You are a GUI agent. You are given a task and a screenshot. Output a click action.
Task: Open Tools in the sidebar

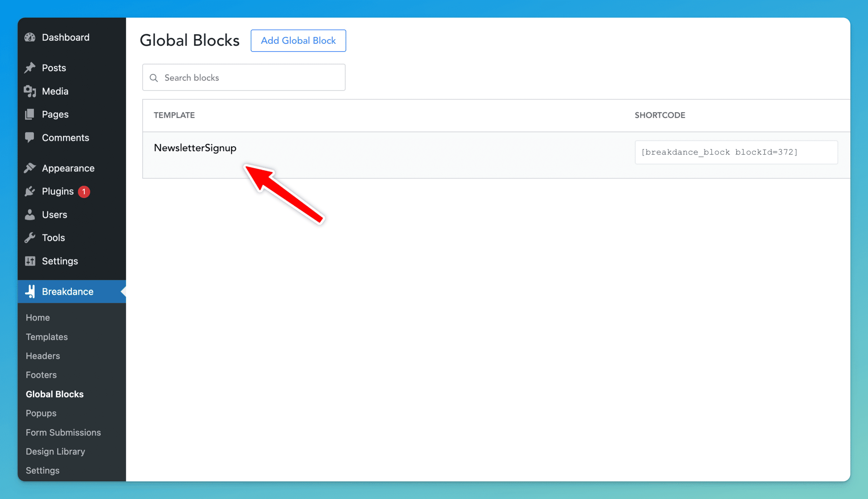point(72,237)
